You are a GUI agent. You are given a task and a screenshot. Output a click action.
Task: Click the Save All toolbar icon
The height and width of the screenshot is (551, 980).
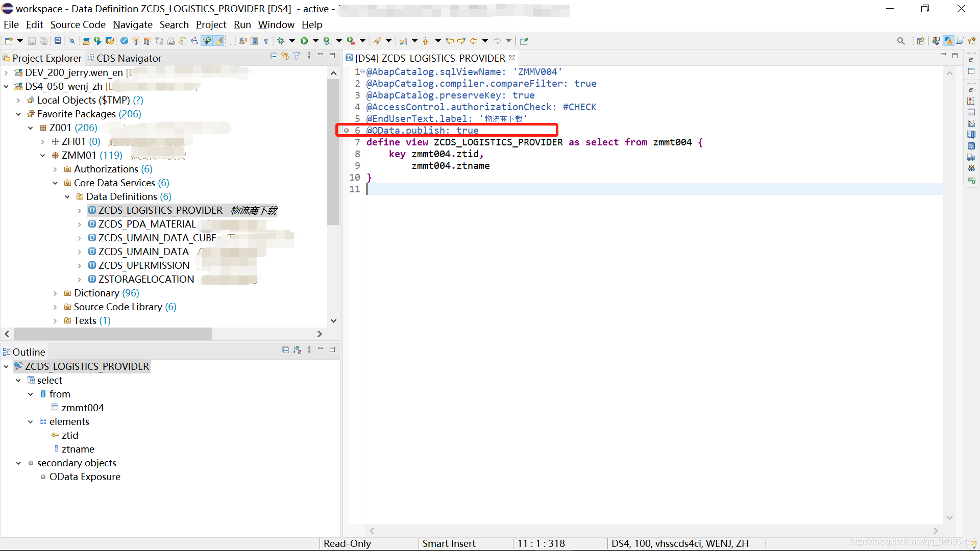[43, 41]
